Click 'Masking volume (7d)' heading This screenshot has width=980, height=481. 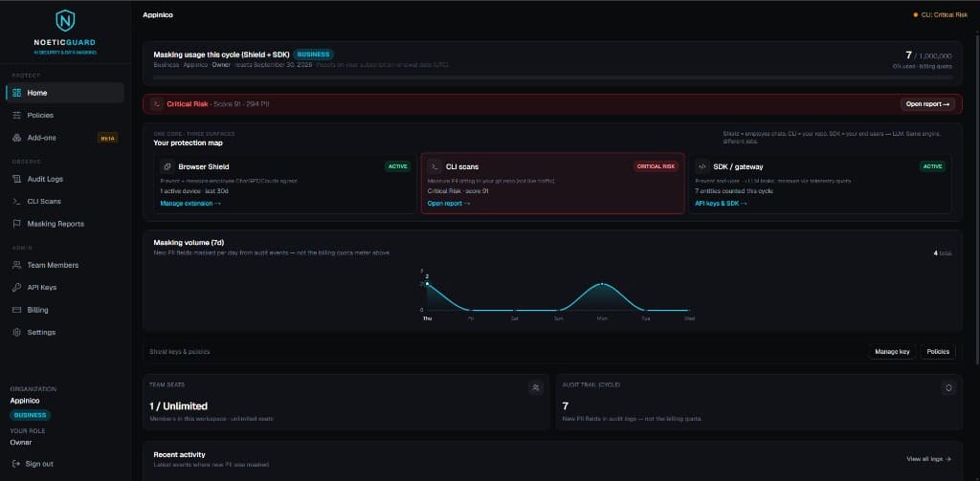tap(189, 242)
